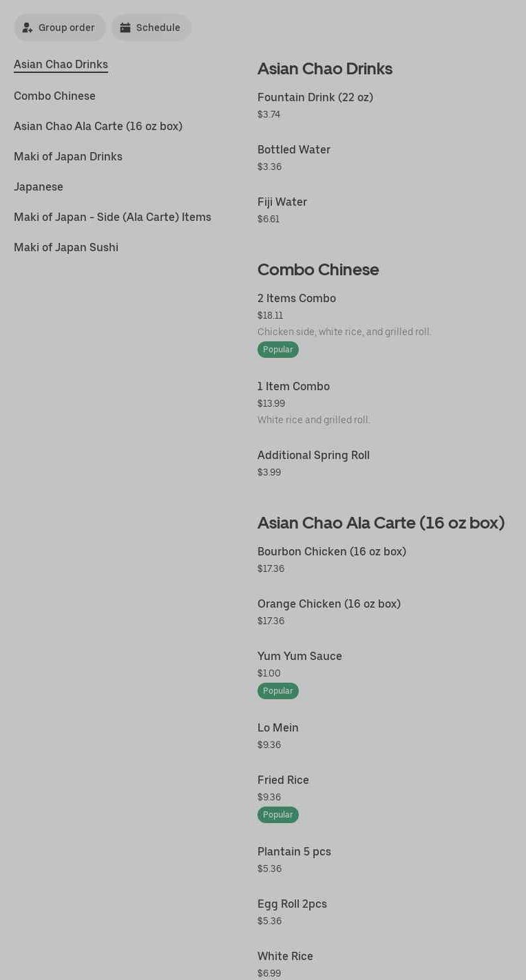The height and width of the screenshot is (980, 526).
Task: Open Maki of Japan Side Items category
Action: pyautogui.click(x=112, y=217)
